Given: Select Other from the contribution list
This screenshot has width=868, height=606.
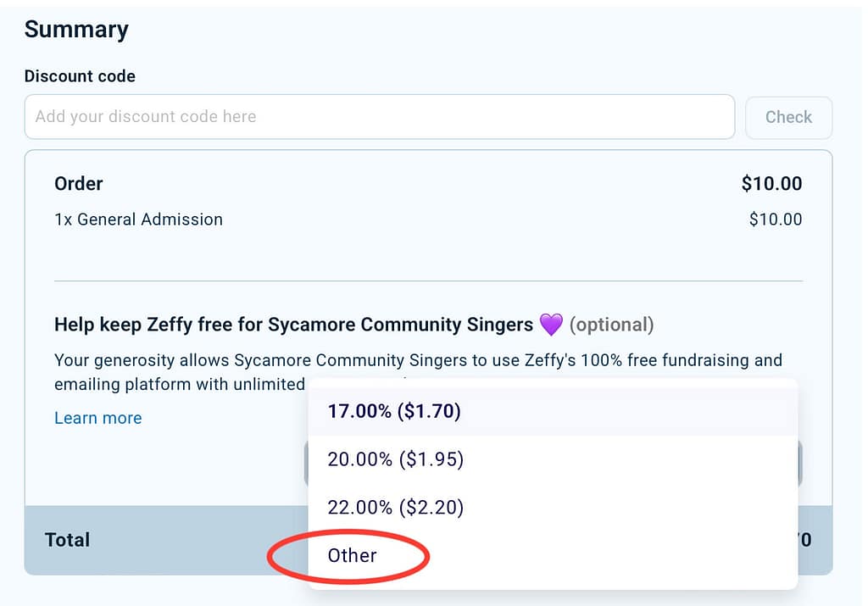Looking at the screenshot, I should [352, 555].
